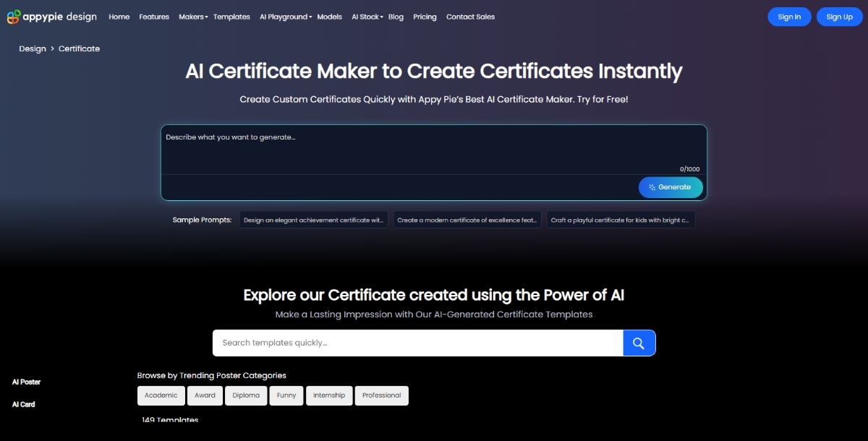
Task: Click the 0/1000 character counter
Action: point(689,169)
